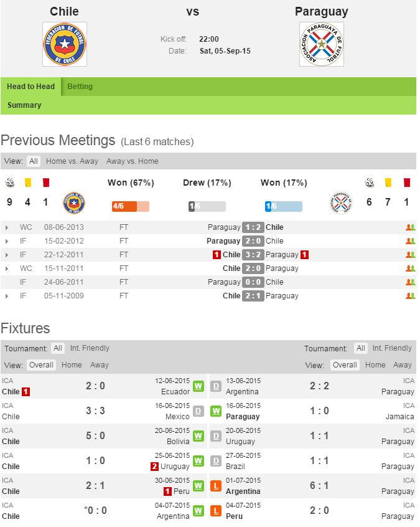Click the Summary sub-tab

pos(24,105)
